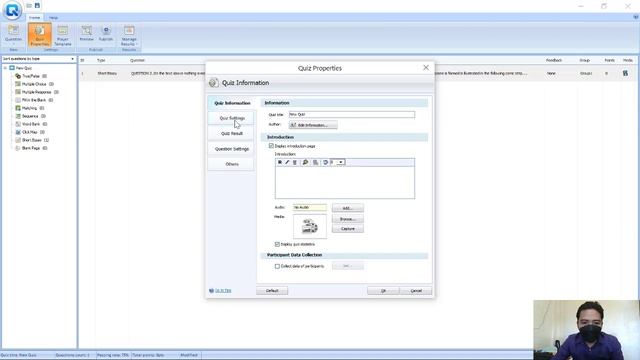
Task: Click italic icon in introduction editor
Action: (x=287, y=162)
